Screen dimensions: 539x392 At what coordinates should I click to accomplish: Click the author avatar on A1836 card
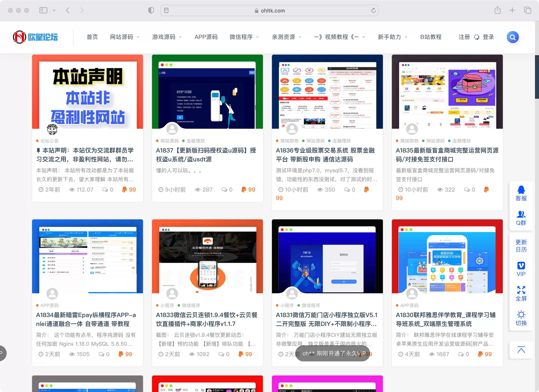292,129
